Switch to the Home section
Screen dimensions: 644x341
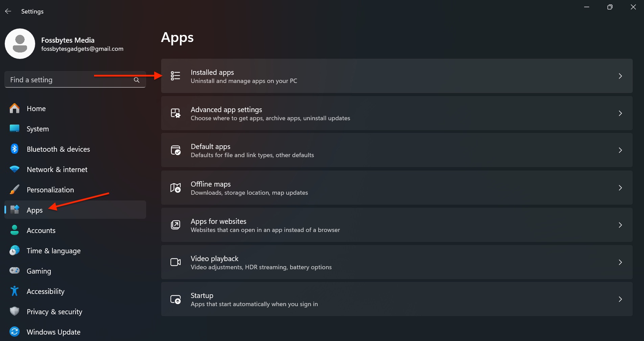[x=36, y=108]
